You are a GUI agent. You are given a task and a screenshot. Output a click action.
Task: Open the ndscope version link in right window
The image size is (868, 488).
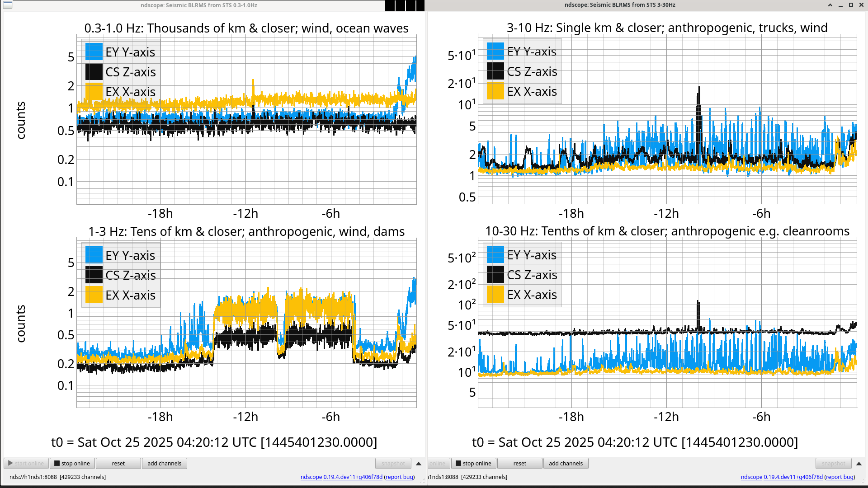click(793, 477)
